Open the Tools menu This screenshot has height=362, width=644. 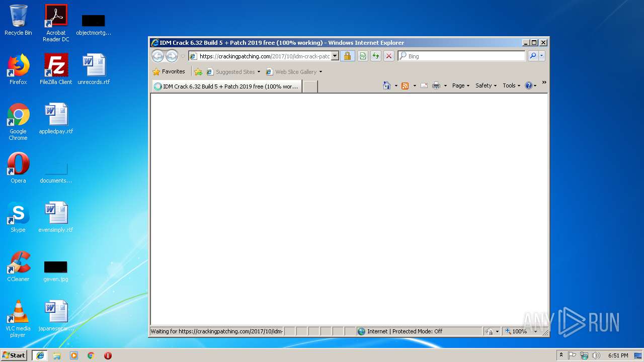point(512,85)
